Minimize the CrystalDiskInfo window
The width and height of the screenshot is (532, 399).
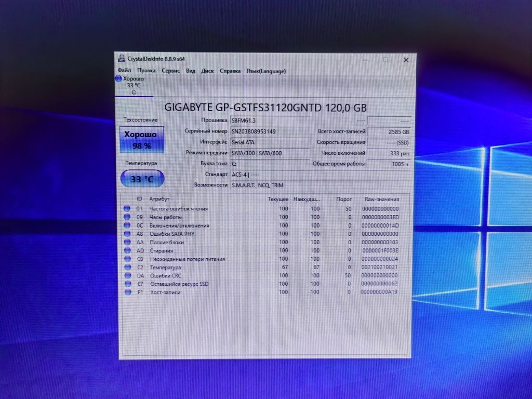pyautogui.click(x=365, y=60)
